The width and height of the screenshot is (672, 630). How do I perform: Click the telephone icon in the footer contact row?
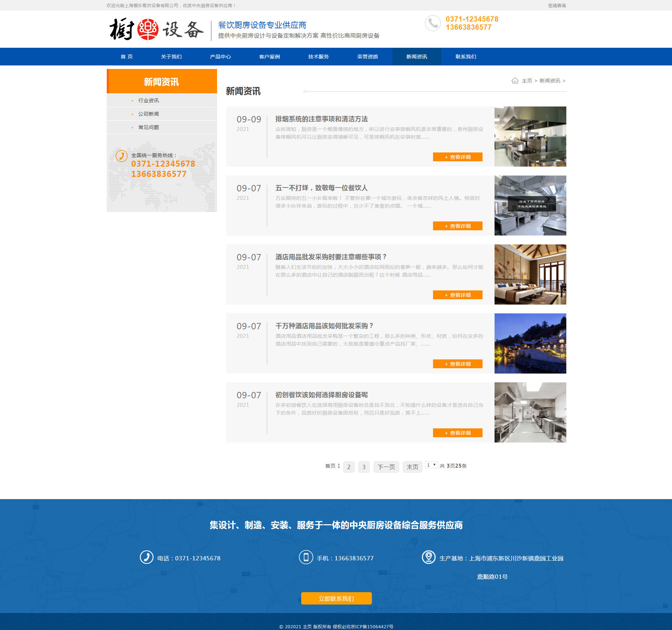146,558
